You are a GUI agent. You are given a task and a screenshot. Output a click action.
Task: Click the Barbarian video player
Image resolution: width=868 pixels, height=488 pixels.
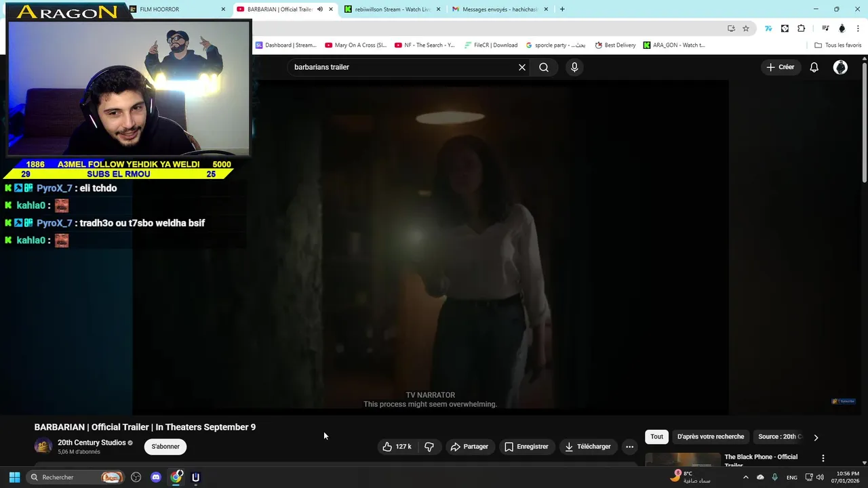click(430, 247)
